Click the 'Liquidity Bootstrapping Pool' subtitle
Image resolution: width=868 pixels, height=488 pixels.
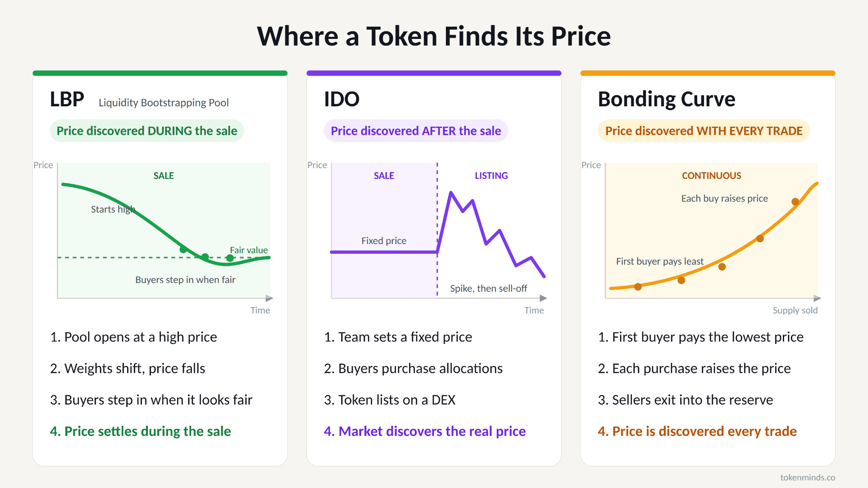pyautogui.click(x=164, y=103)
